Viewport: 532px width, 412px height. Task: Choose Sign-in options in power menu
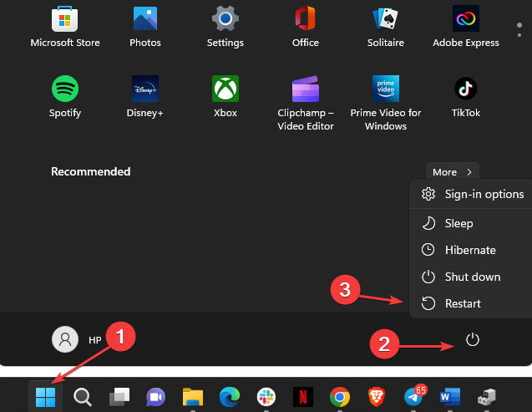pyautogui.click(x=472, y=194)
